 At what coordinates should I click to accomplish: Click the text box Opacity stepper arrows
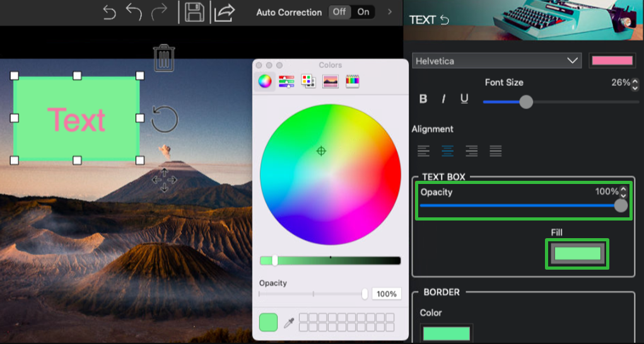(623, 192)
